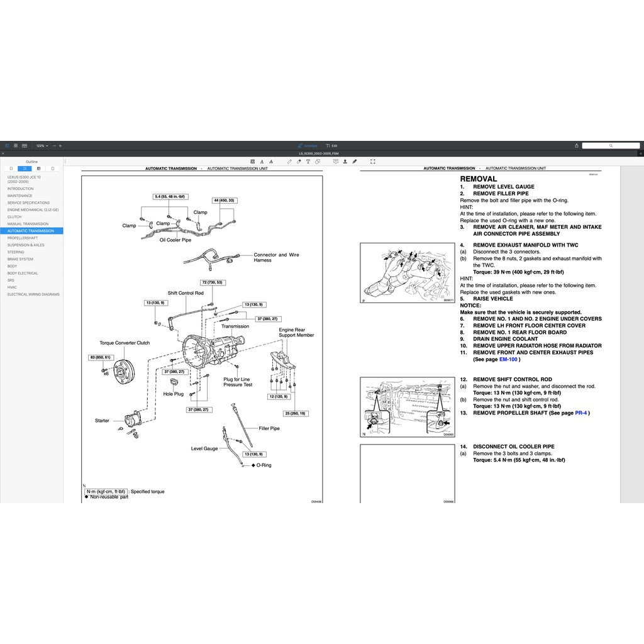The height and width of the screenshot is (644, 644).
Task: Click the zoom in plus button
Action: coord(60,145)
